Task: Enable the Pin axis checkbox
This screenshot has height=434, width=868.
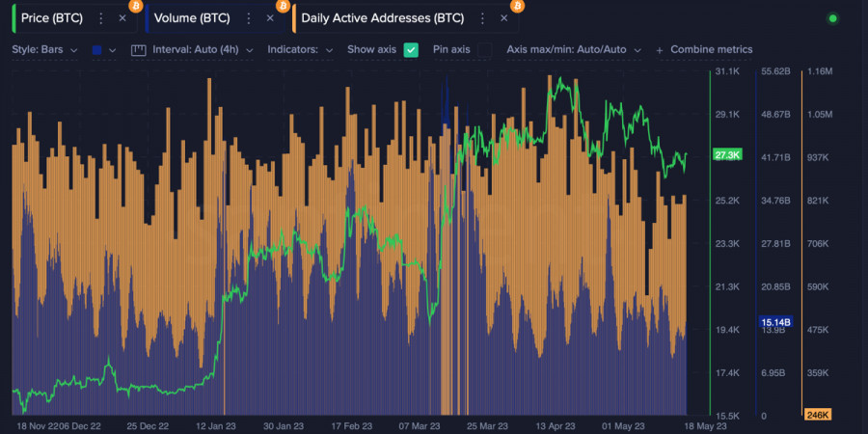Action: [x=484, y=49]
